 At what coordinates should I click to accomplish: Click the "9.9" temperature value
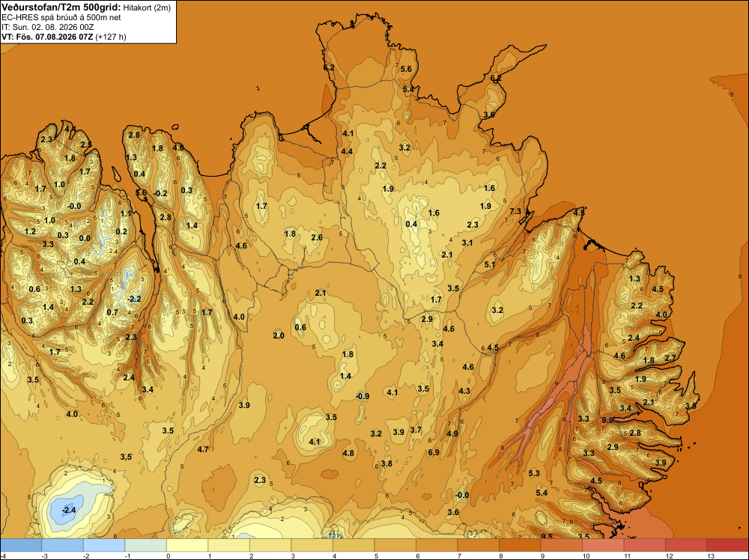point(607,420)
